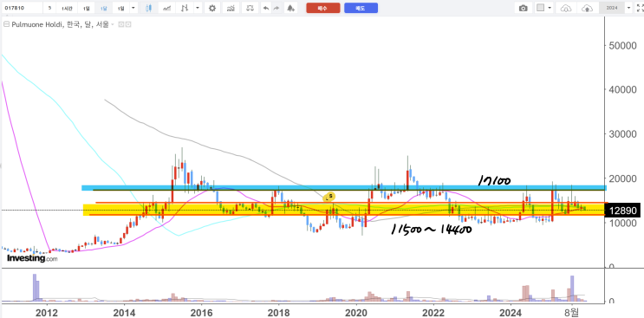This screenshot has width=644, height=318.
Task: Select the chart layout square icon
Action: (541, 8)
